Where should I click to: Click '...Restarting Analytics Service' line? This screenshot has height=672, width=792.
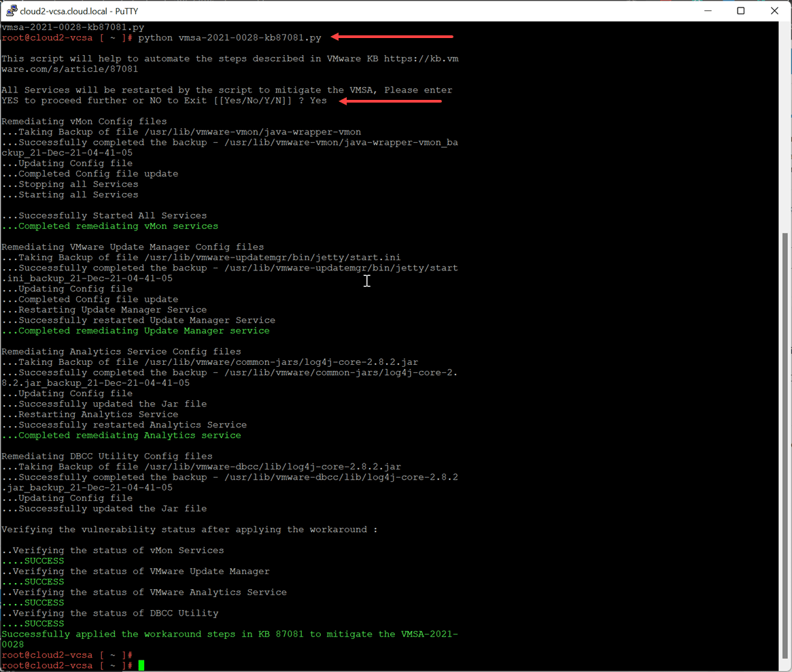point(90,414)
